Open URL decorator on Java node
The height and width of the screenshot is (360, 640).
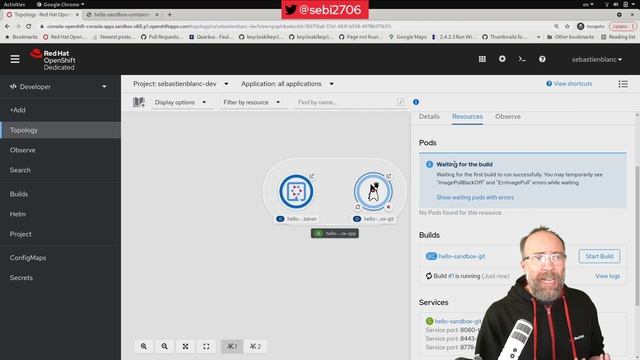point(389,176)
